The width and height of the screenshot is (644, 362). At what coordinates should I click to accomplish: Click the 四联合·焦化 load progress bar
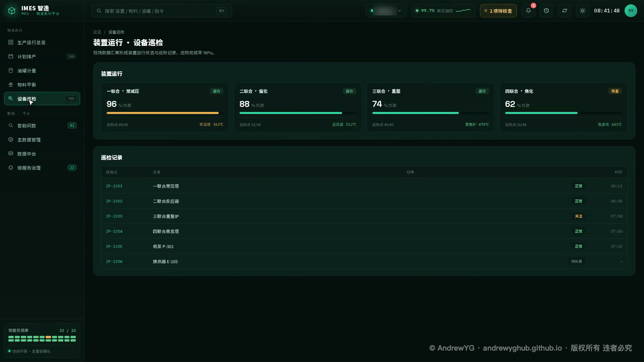click(x=563, y=113)
